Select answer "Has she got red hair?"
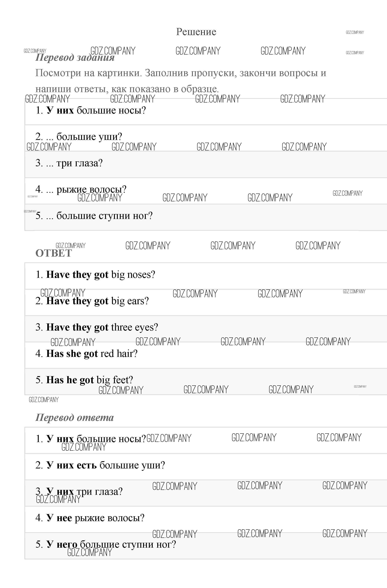This screenshot has width=387, height=588. tap(86, 354)
